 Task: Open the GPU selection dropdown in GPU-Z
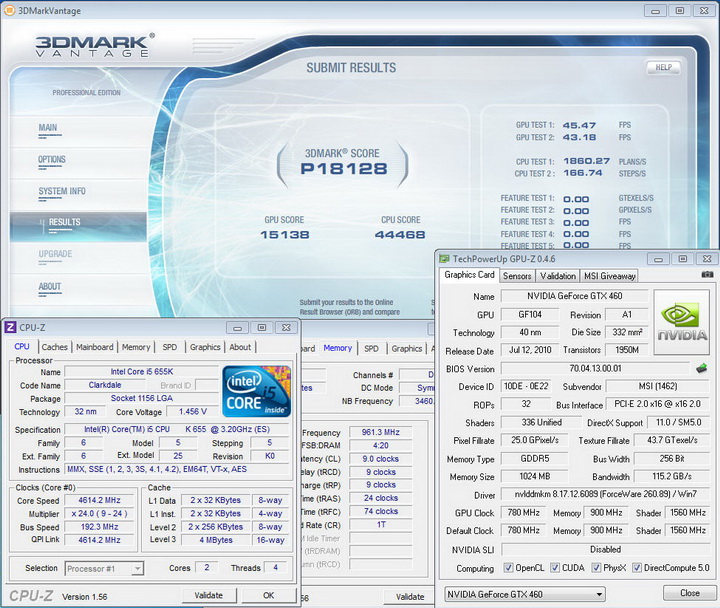[x=524, y=594]
